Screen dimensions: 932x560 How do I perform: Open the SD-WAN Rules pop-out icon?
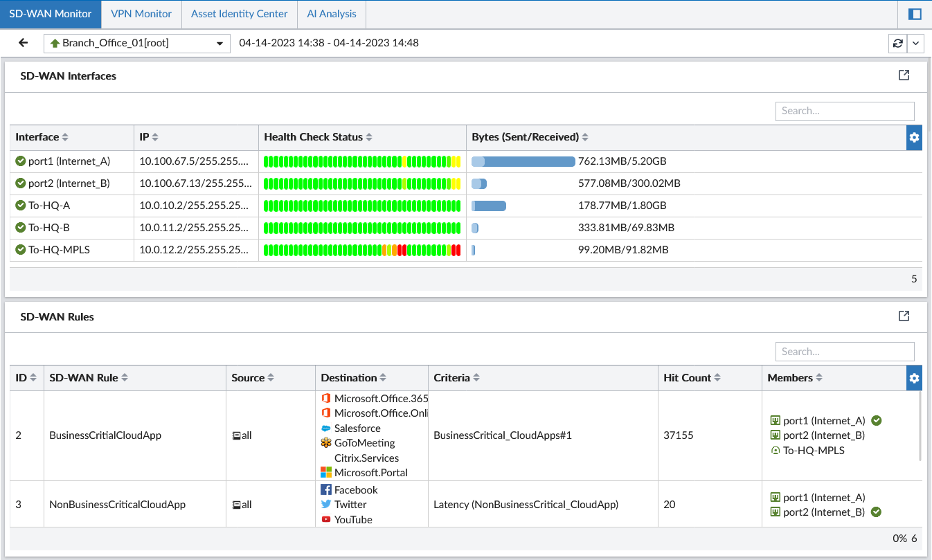(904, 316)
